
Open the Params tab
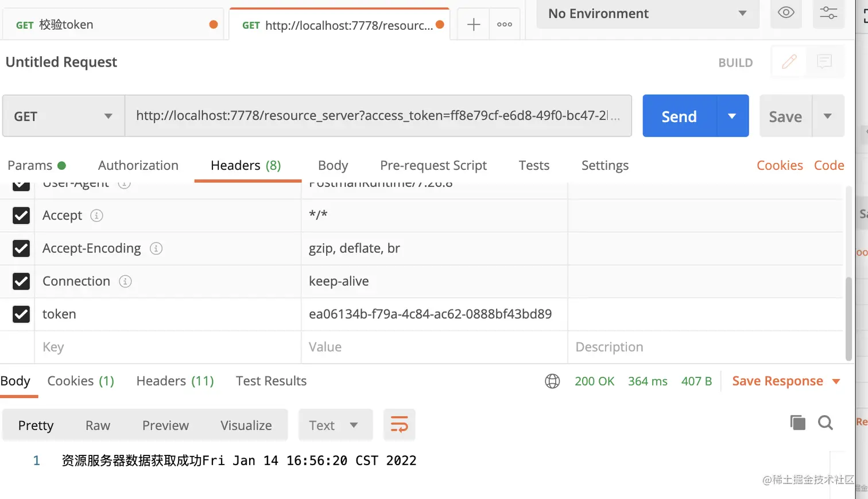click(x=37, y=165)
